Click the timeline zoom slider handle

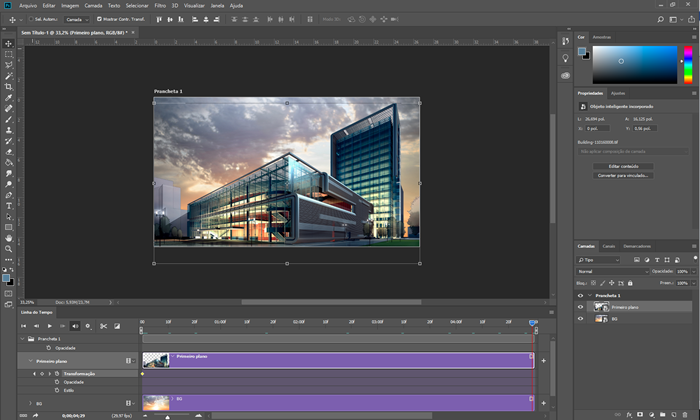[x=167, y=417]
